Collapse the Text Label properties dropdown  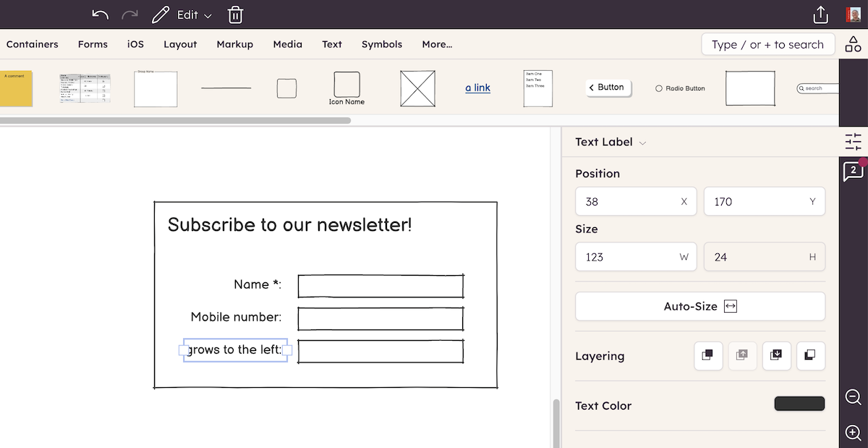click(642, 142)
